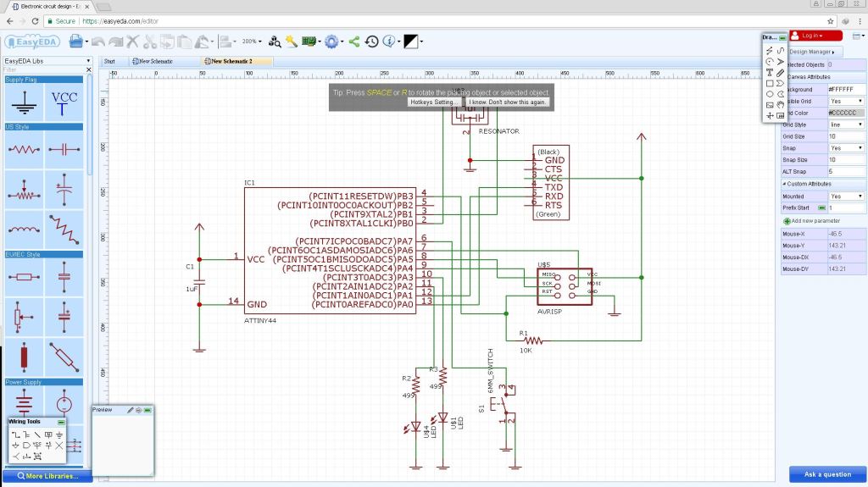Screen dimensions: 868x487
Task: Open the EasyEDA Libs dropdown
Action: 47,61
